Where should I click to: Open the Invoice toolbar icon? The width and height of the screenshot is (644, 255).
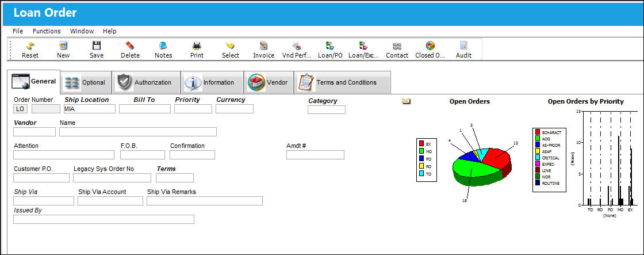(x=263, y=45)
